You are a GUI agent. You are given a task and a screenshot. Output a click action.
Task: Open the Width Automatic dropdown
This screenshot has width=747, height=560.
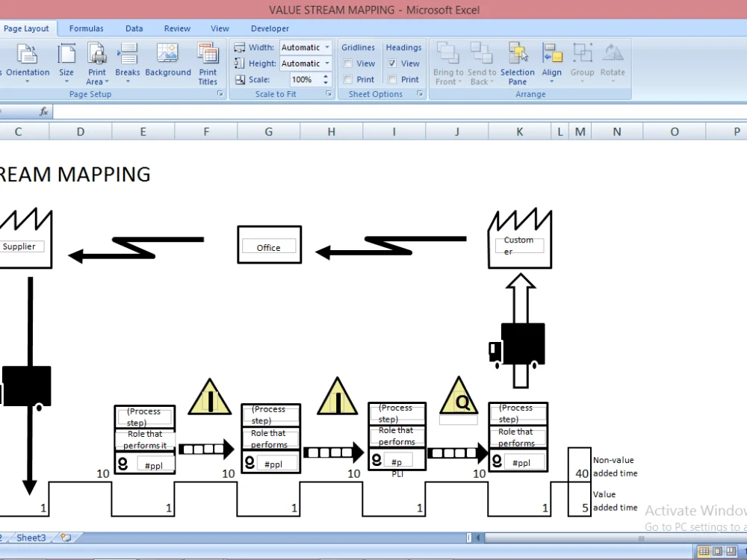pyautogui.click(x=327, y=47)
